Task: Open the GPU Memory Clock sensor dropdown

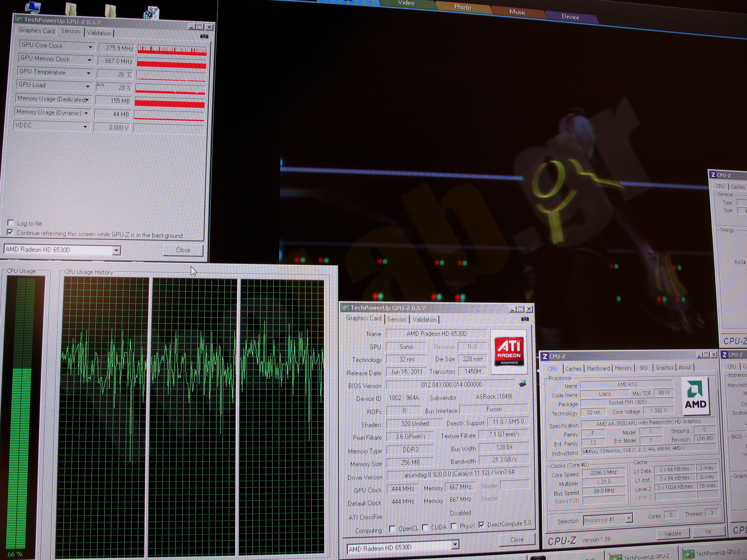Action: pos(89,60)
